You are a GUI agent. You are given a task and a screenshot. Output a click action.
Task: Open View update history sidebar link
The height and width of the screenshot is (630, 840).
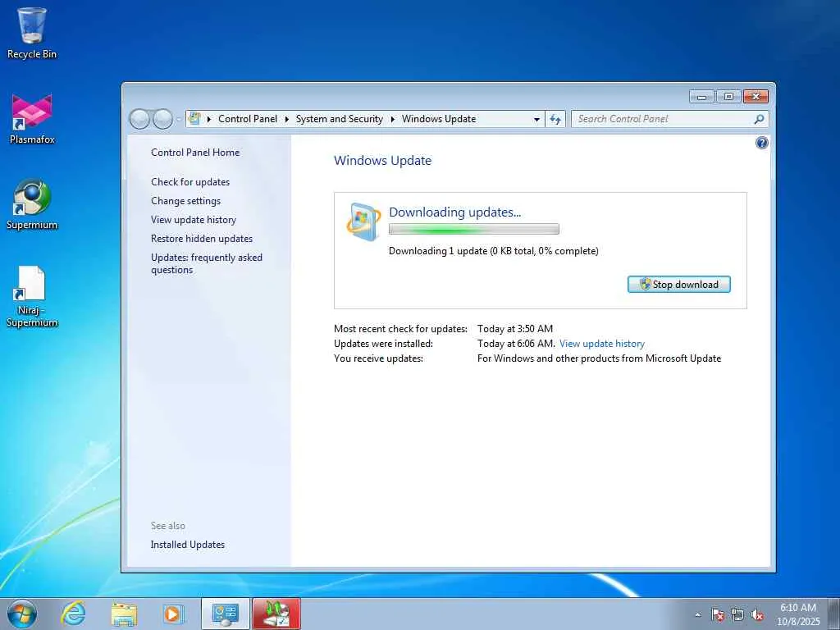coord(194,220)
